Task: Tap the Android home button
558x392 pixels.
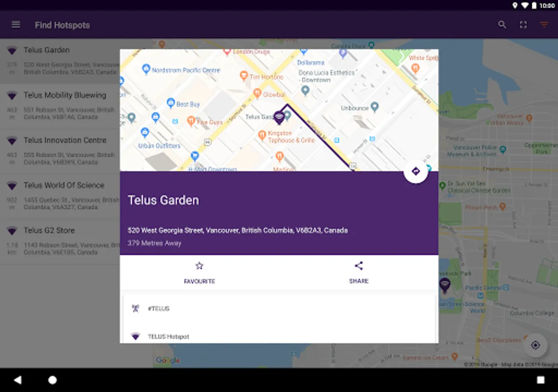Action: 52,380
